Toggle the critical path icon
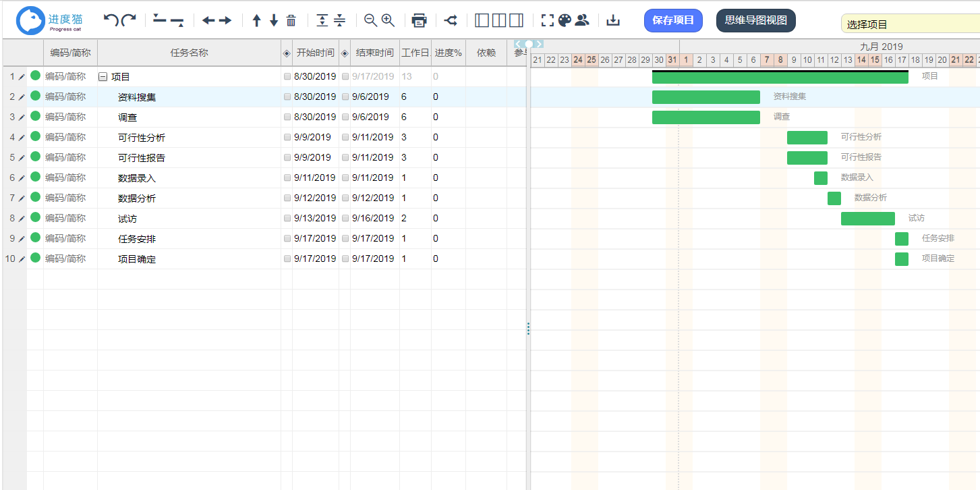Viewport: 980px width, 490px height. (451, 21)
